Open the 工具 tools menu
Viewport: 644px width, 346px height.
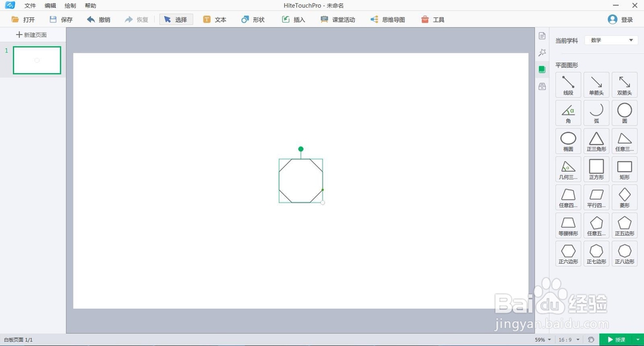433,20
